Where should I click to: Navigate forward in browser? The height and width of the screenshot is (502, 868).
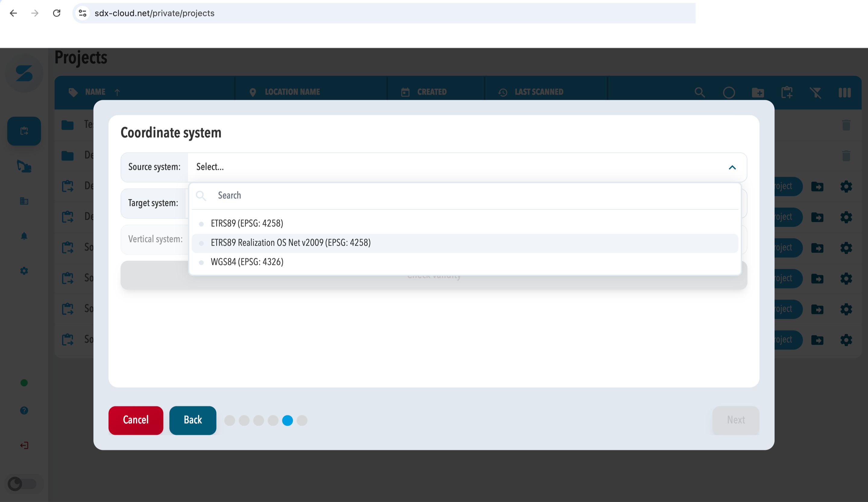point(35,13)
